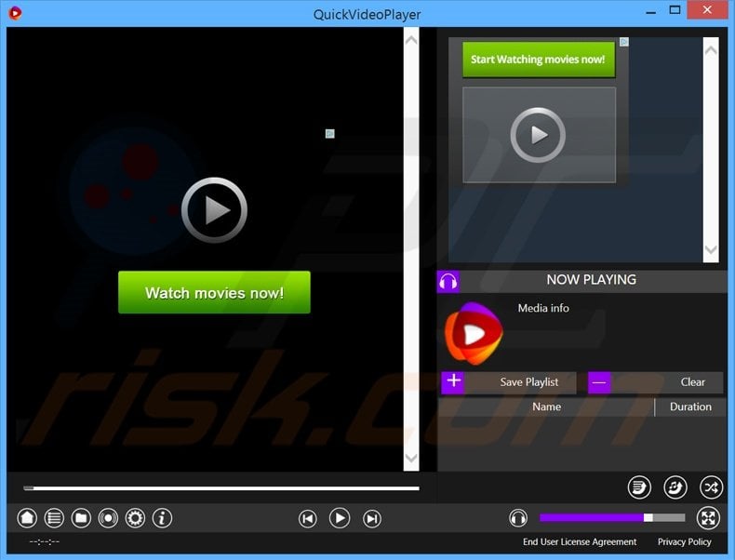Maximize the QuickVideoPlayer window
Viewport: 735px width, 560px height.
click(x=675, y=10)
